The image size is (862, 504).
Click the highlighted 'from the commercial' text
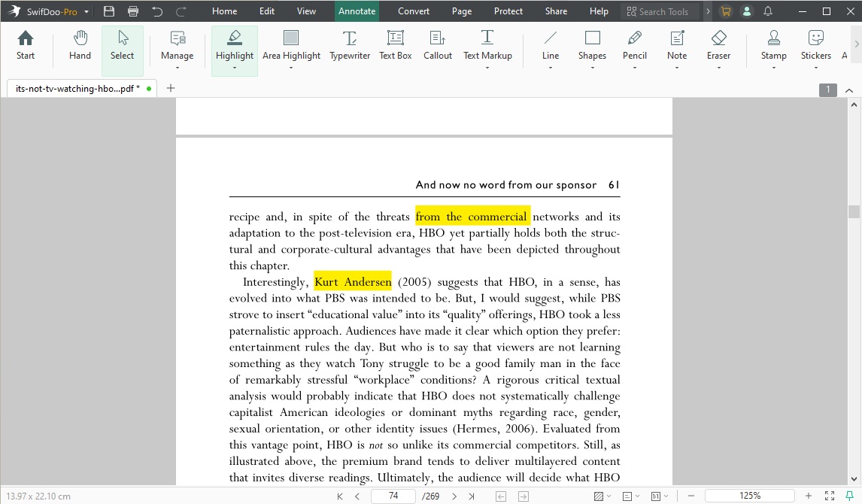pyautogui.click(x=473, y=217)
